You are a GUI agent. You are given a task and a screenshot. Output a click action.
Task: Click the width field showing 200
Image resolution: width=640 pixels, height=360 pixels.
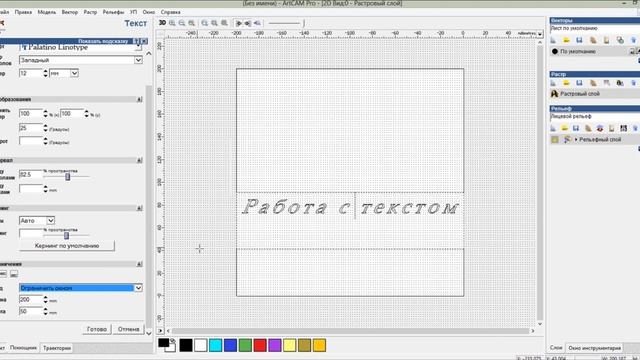31,300
